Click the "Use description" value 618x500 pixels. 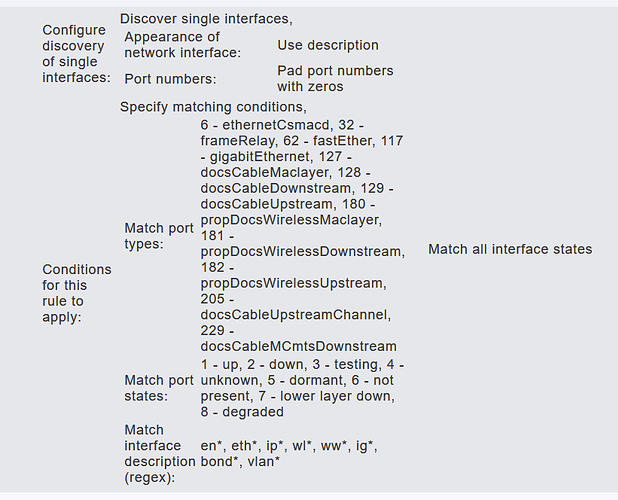click(x=327, y=45)
